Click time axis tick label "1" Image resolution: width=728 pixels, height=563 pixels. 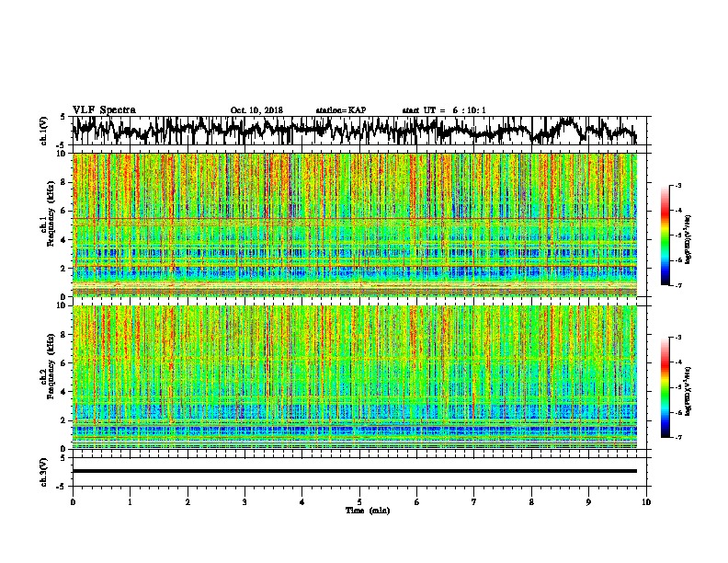click(130, 502)
